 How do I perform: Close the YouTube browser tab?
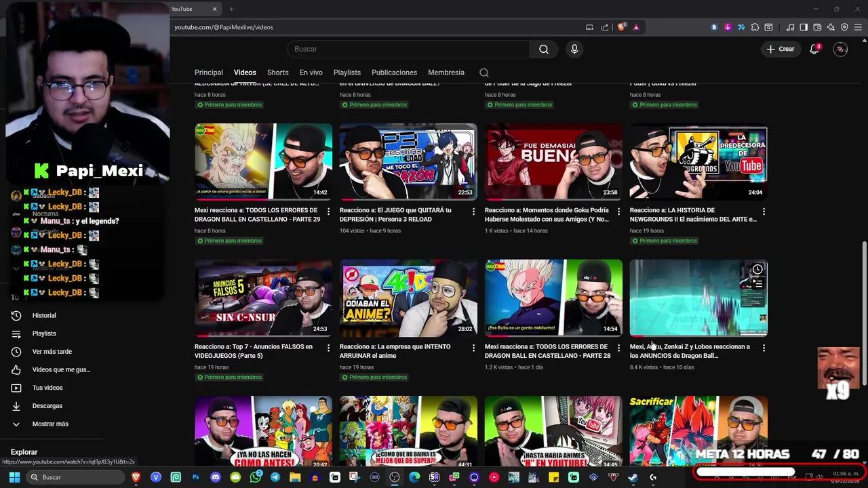tap(214, 9)
